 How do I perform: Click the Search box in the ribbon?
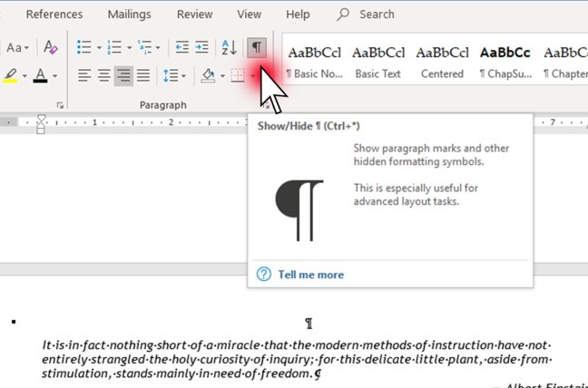click(x=376, y=15)
